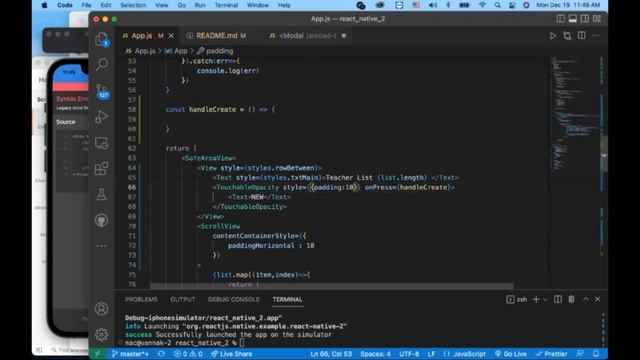640x360 pixels.
Task: Close the terminal panel
Action: [598, 299]
